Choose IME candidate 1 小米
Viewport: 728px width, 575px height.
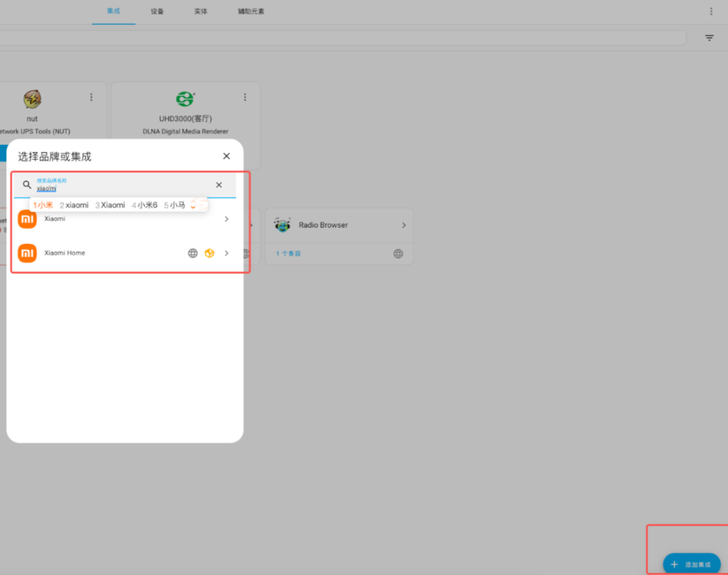coord(42,205)
